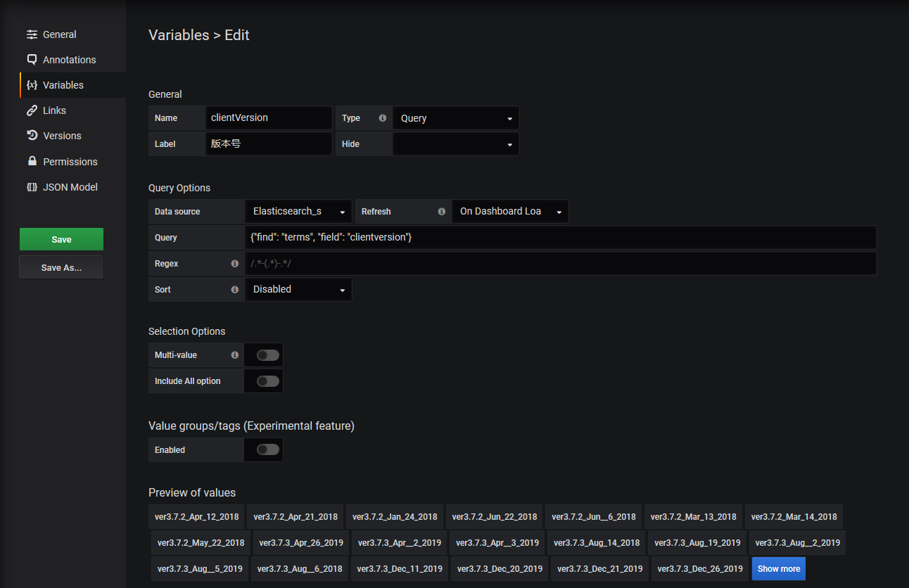Click info icon next to Multi-value
909x588 pixels.
click(235, 355)
